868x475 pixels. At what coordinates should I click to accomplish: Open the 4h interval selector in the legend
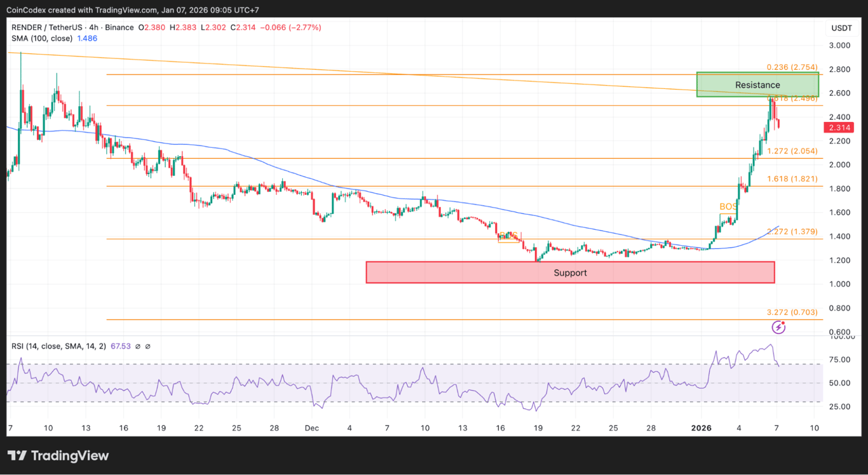[x=94, y=27]
